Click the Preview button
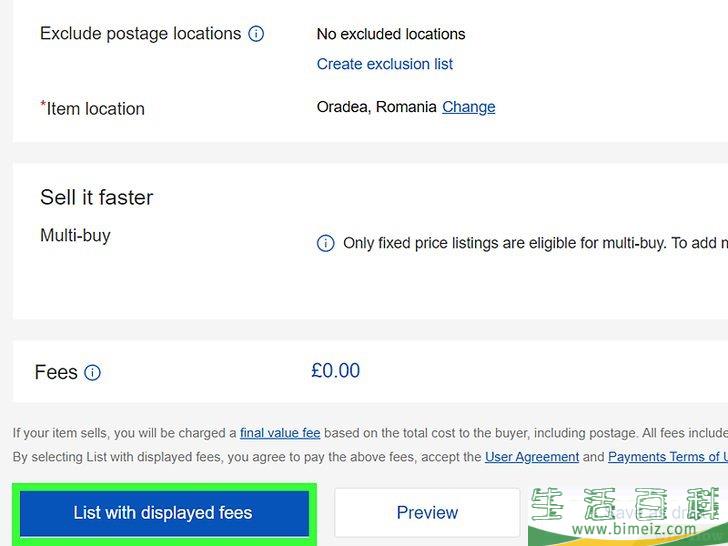 (427, 513)
